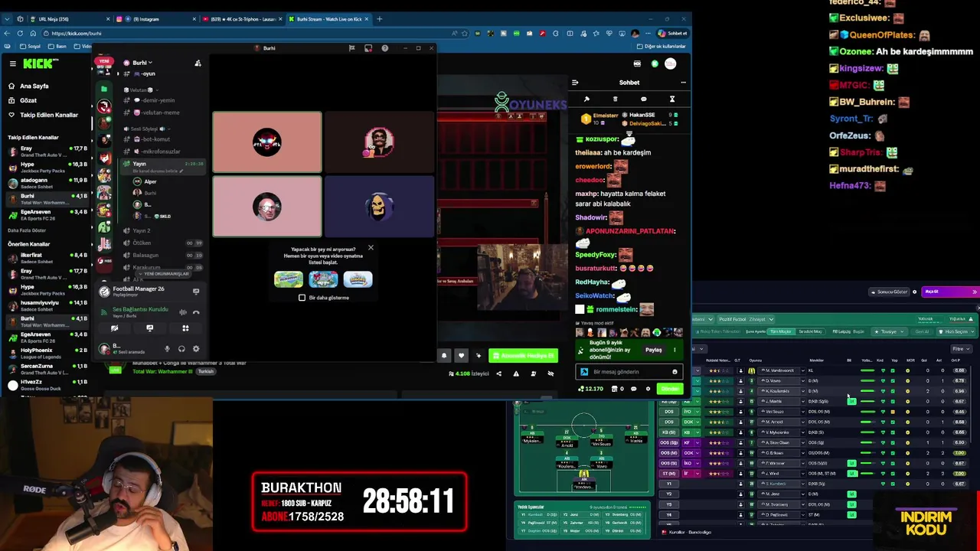This screenshot has height=551, width=980.
Task: Deafen audio with Discord headphones icon
Action: pyautogui.click(x=181, y=349)
